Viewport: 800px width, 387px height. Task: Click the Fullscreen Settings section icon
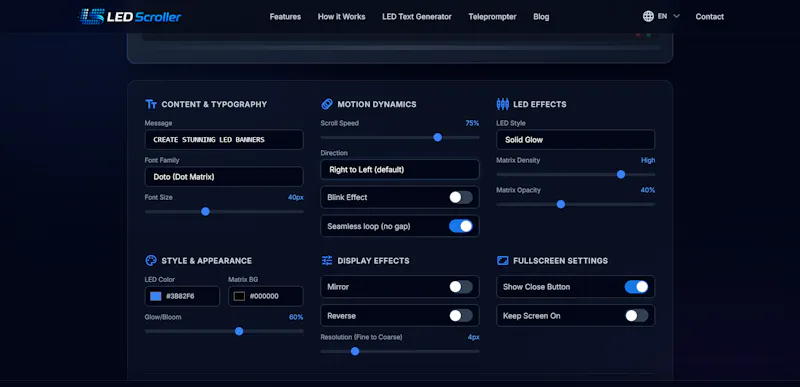(x=503, y=261)
